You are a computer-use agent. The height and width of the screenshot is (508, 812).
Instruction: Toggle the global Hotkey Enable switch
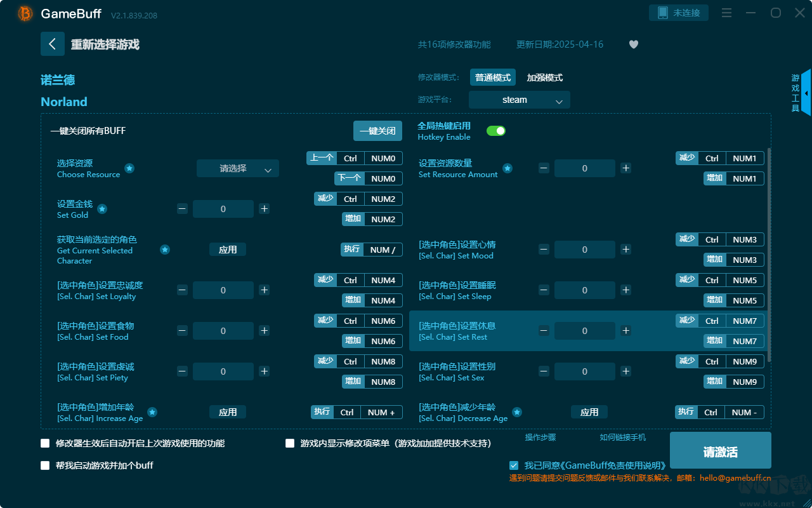(x=496, y=131)
